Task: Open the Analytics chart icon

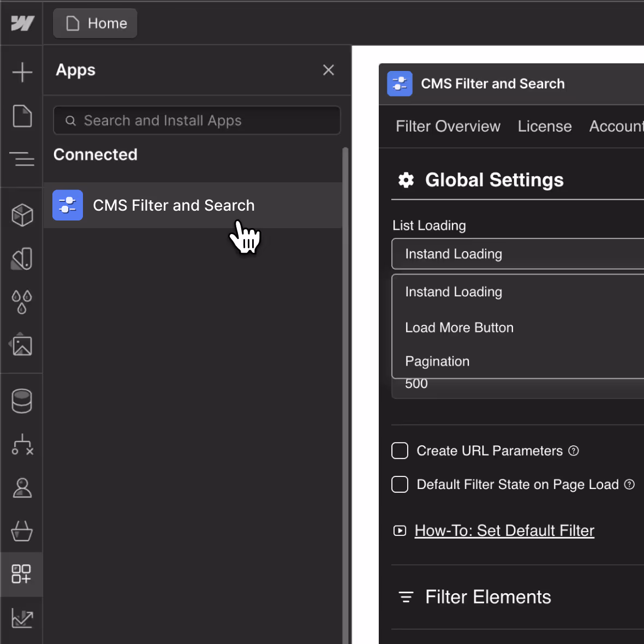Action: pos(22,618)
